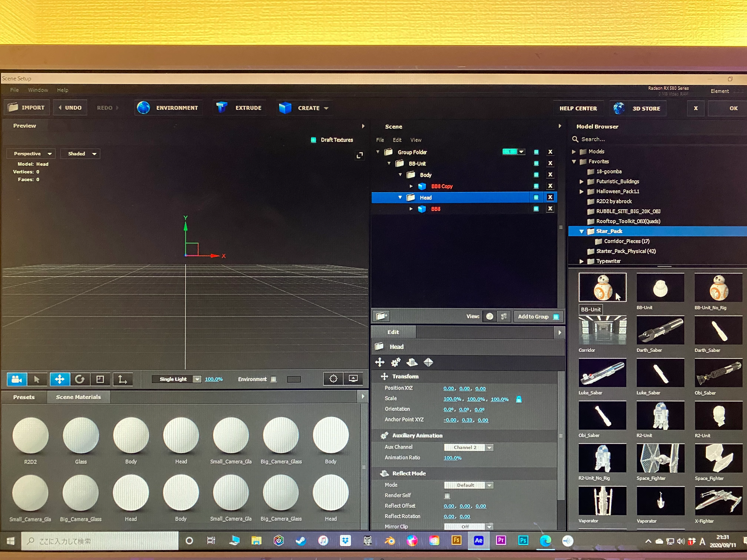Select the Move tool in preview toolbar
Viewport: 747px width, 560px height.
click(x=60, y=379)
